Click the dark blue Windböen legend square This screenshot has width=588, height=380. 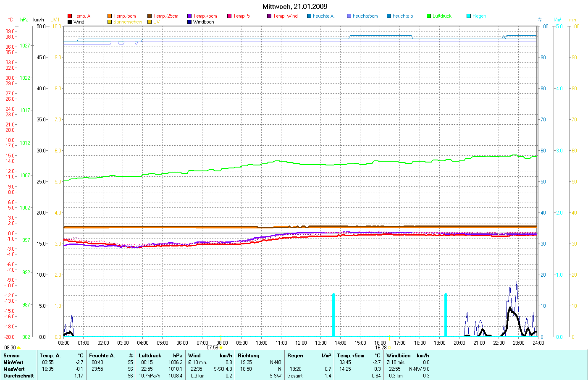[189, 22]
